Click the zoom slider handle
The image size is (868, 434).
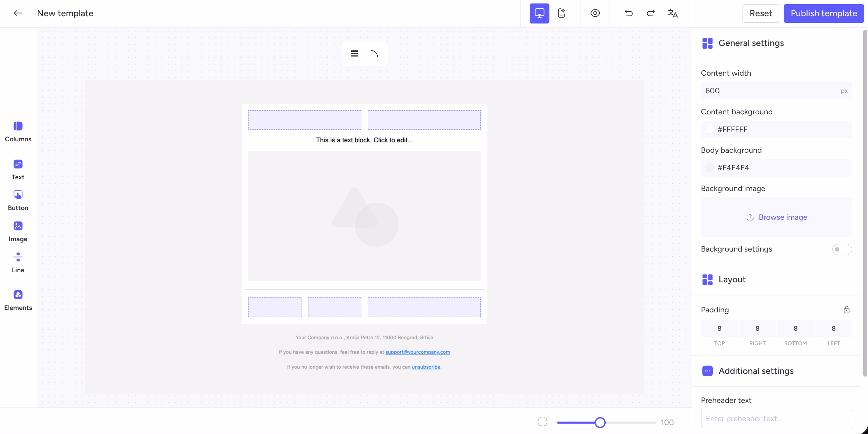tap(600, 422)
